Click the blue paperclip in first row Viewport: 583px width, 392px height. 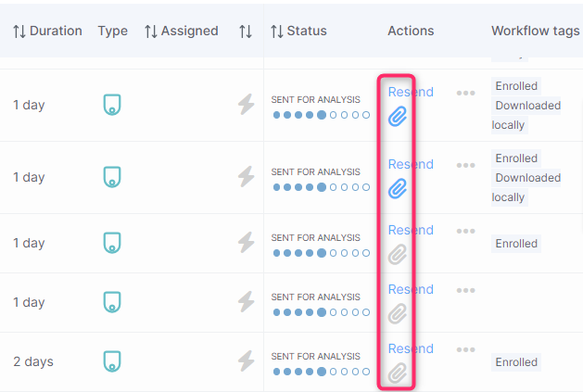click(x=398, y=117)
